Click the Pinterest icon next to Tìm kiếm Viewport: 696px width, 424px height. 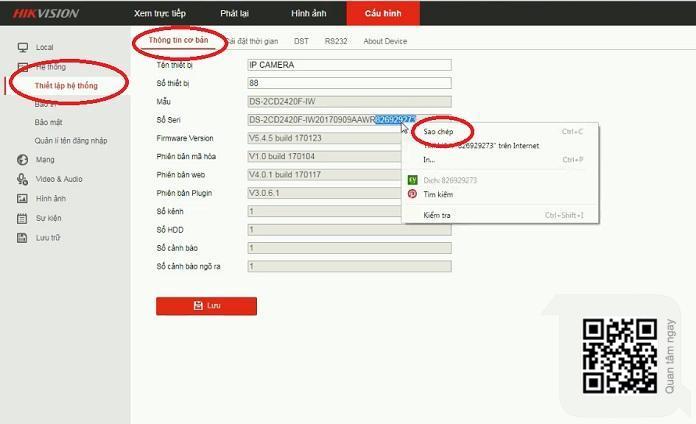tap(412, 194)
